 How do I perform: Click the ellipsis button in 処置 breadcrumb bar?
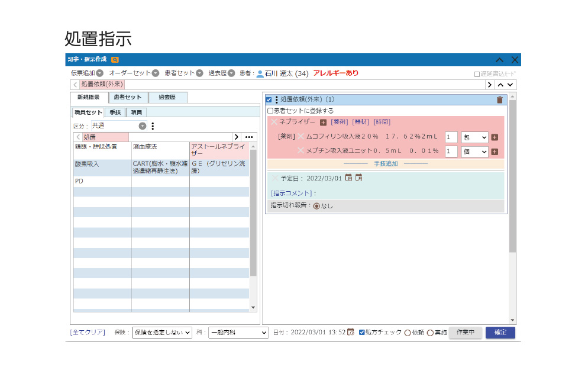[x=249, y=137]
